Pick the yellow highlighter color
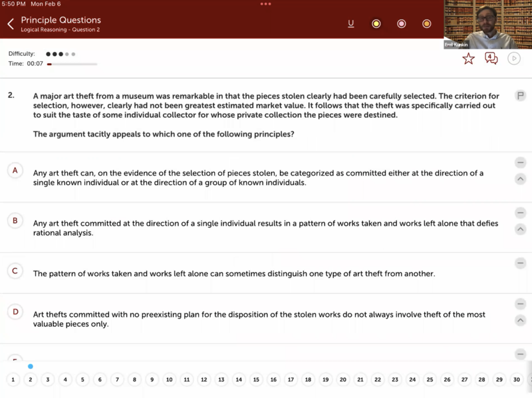 [376, 24]
